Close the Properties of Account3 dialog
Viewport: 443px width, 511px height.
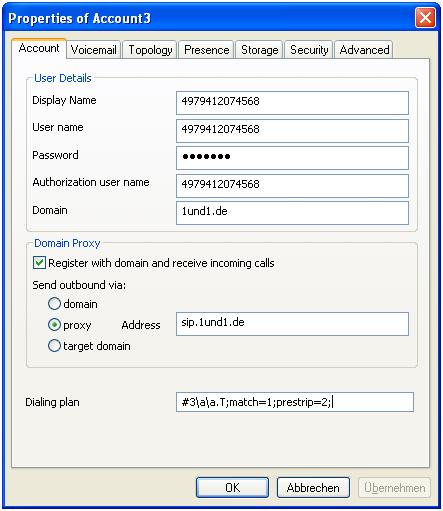pyautogui.click(x=425, y=18)
